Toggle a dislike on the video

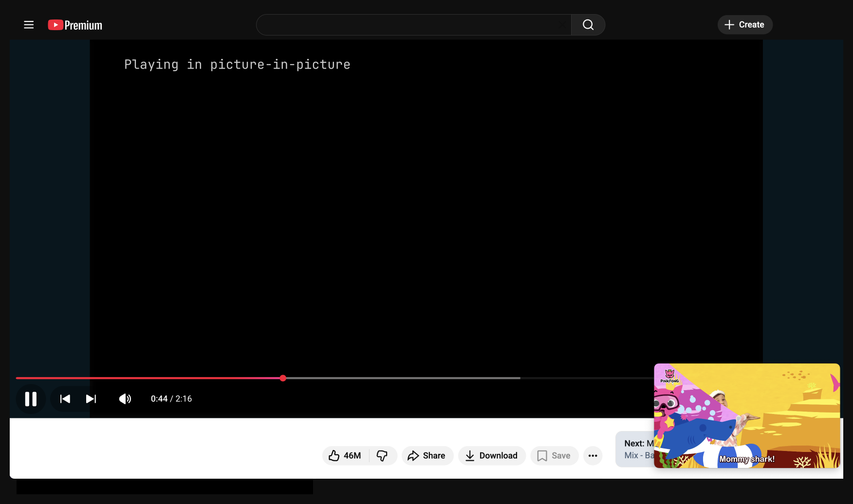[383, 455]
